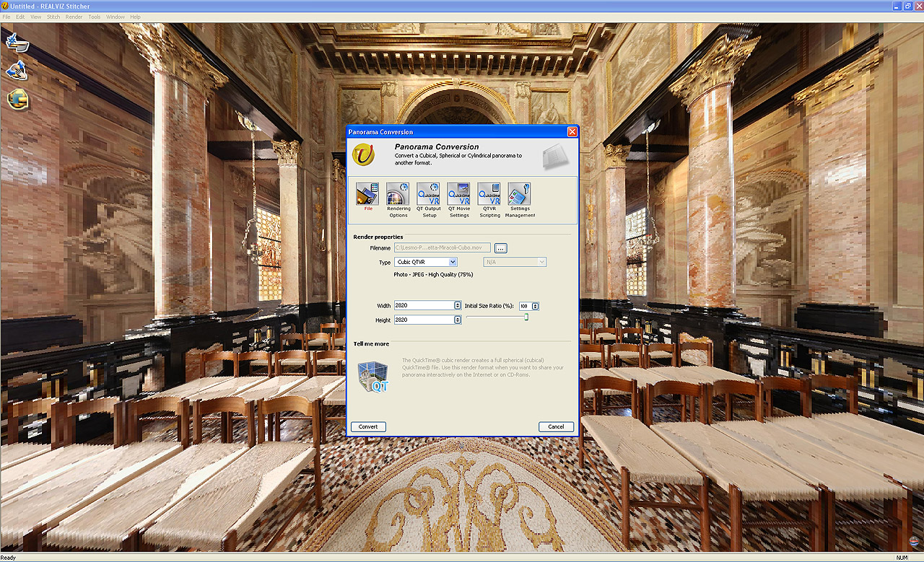
Task: Open the Rendering Options section
Action: [x=398, y=194]
